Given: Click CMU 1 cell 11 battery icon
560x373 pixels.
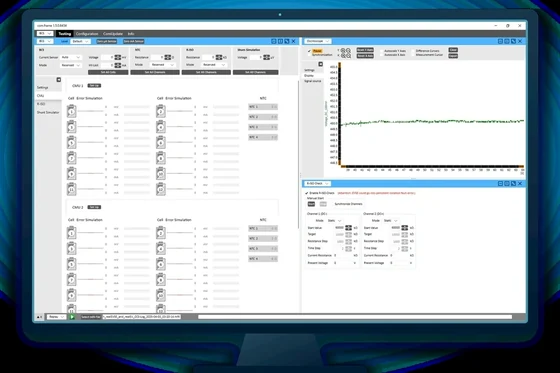Looking at the screenshot, I should 71,189.
